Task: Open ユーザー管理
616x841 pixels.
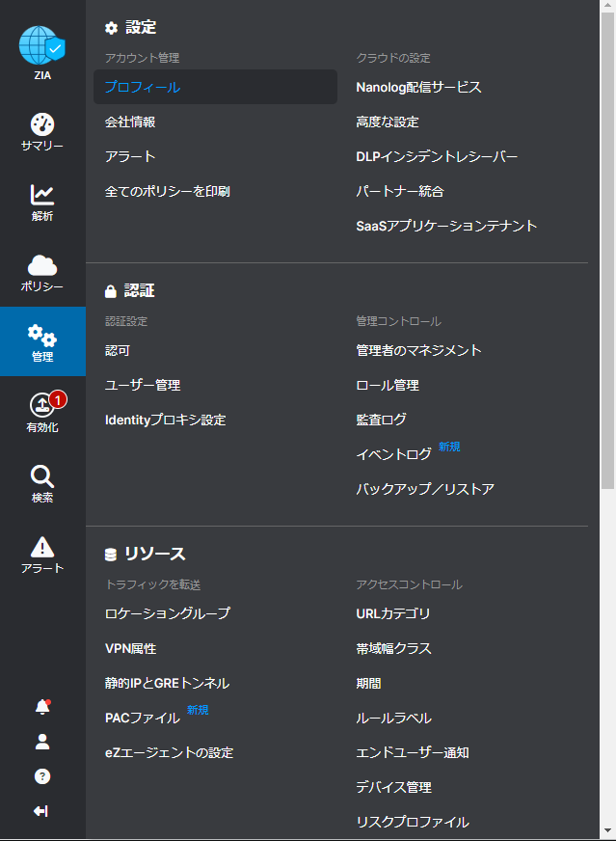Action: pos(143,385)
